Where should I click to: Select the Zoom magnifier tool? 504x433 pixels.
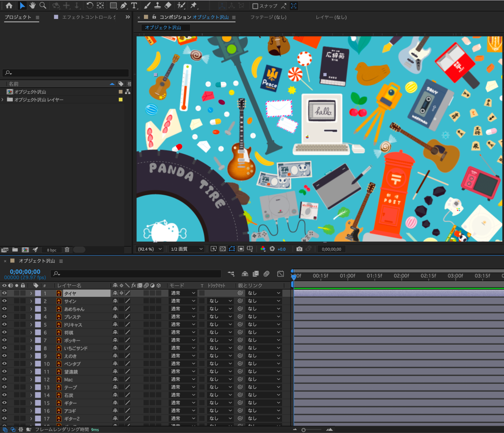click(x=43, y=5)
